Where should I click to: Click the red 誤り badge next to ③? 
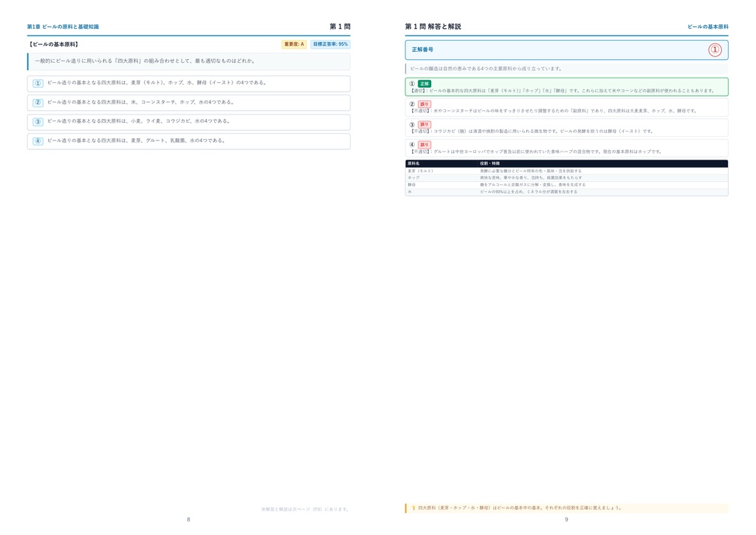[425, 124]
